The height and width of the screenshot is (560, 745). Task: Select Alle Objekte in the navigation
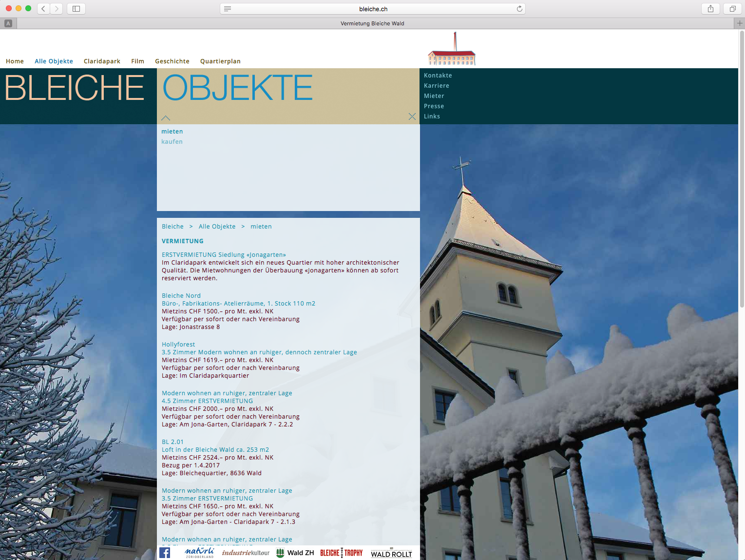(54, 61)
